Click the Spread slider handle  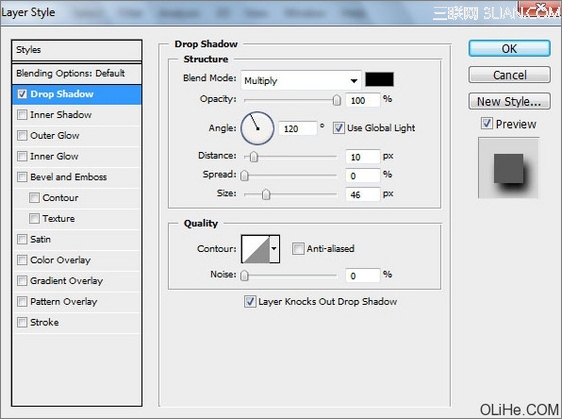[244, 175]
